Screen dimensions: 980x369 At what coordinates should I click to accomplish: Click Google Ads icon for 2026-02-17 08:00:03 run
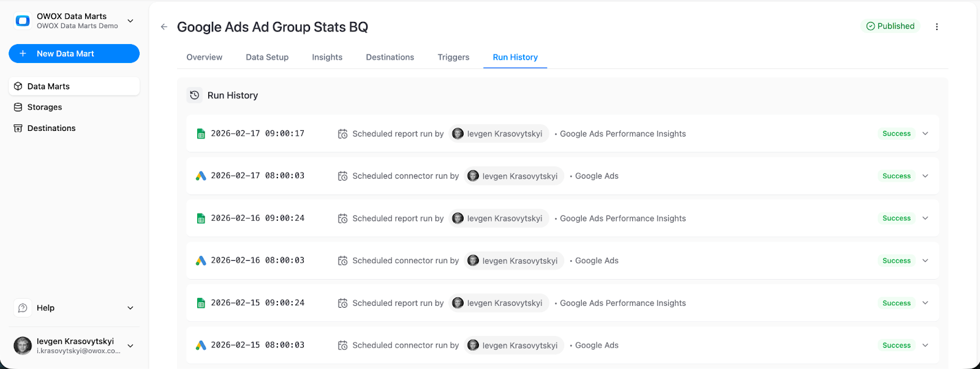tap(201, 176)
